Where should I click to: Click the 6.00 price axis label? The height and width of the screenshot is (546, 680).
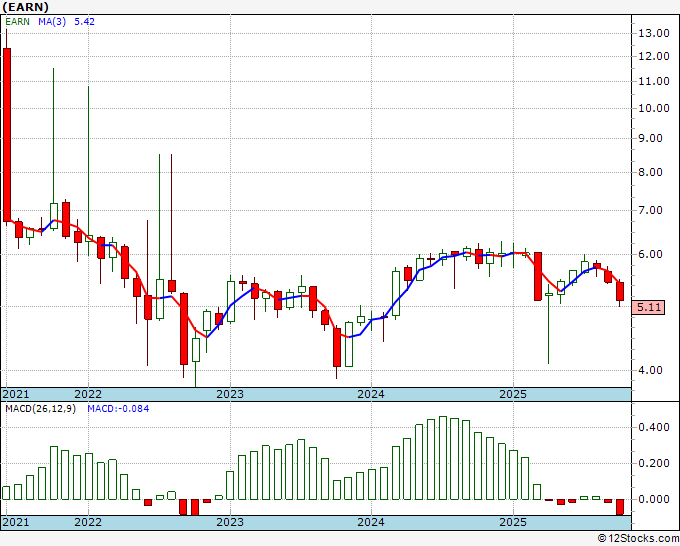click(x=651, y=254)
